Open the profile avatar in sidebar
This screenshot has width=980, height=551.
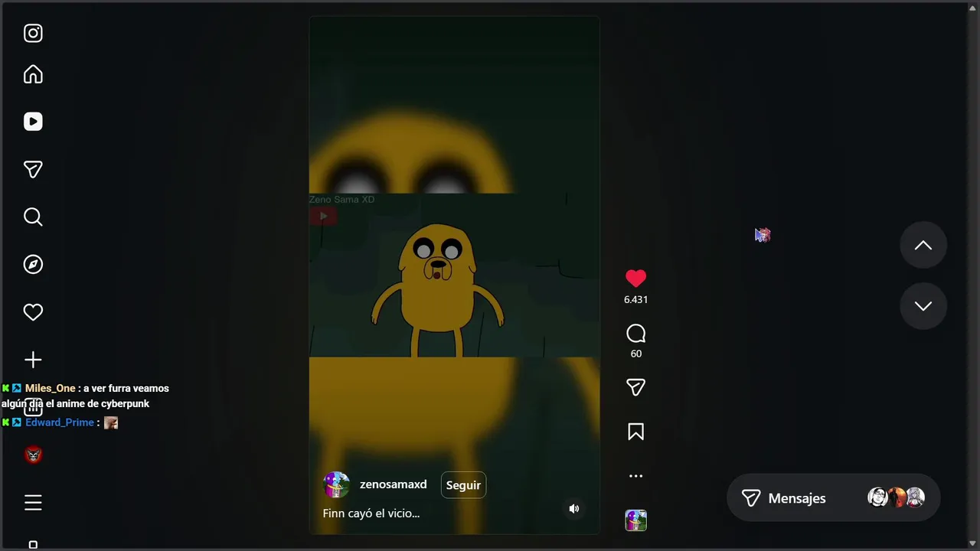point(33,455)
